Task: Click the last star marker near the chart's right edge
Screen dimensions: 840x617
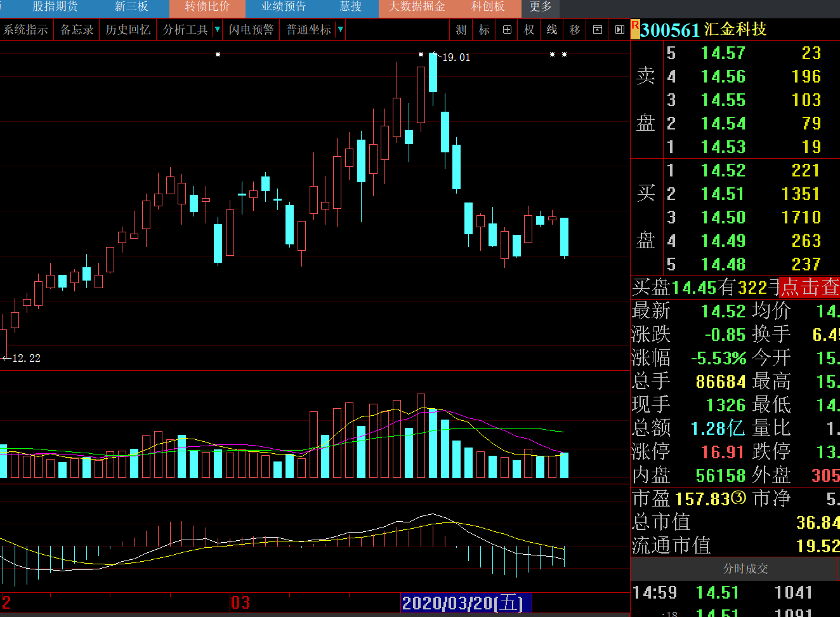Action: [x=564, y=55]
